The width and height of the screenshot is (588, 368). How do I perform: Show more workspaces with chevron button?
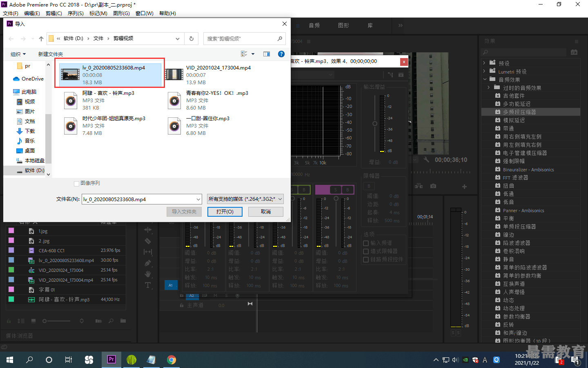point(400,25)
